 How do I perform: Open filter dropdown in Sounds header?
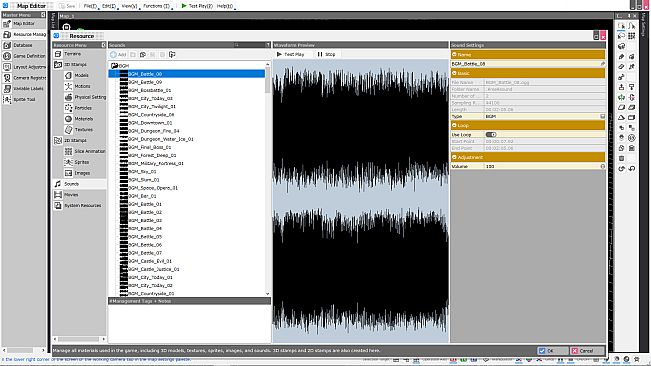[x=268, y=45]
